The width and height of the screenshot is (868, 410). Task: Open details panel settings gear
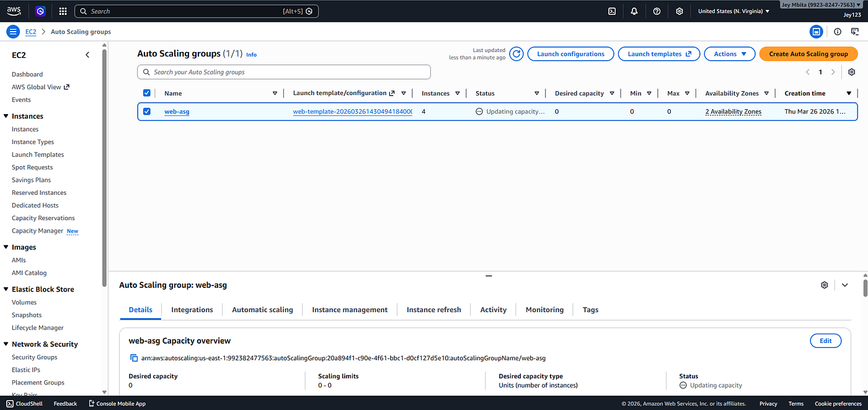pyautogui.click(x=824, y=285)
